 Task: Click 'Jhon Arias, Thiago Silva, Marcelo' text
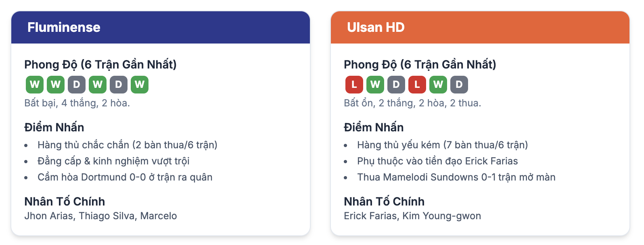pos(100,216)
